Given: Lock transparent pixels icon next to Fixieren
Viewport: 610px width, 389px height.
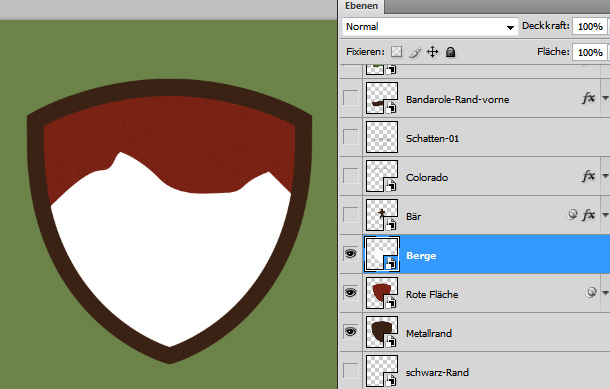Looking at the screenshot, I should coord(396,52).
